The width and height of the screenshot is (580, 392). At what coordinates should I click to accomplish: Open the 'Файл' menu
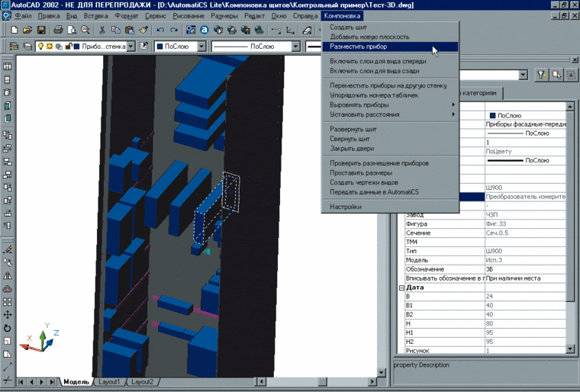point(23,16)
